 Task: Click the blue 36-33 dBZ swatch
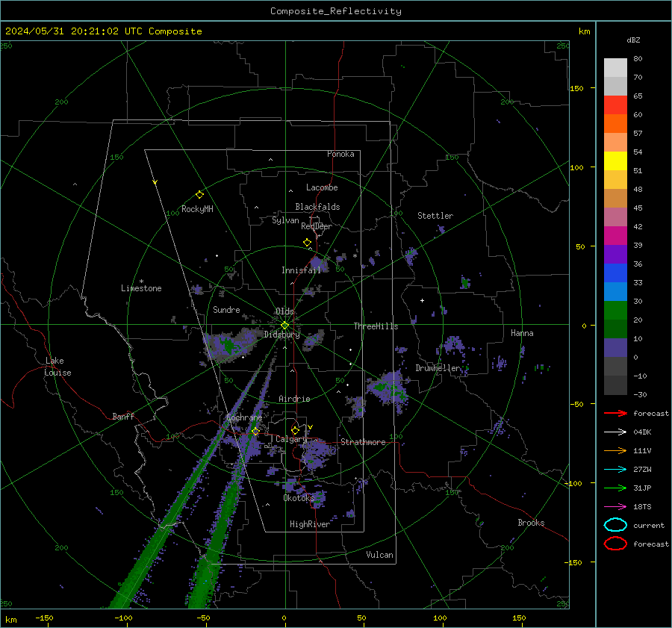pyautogui.click(x=615, y=273)
